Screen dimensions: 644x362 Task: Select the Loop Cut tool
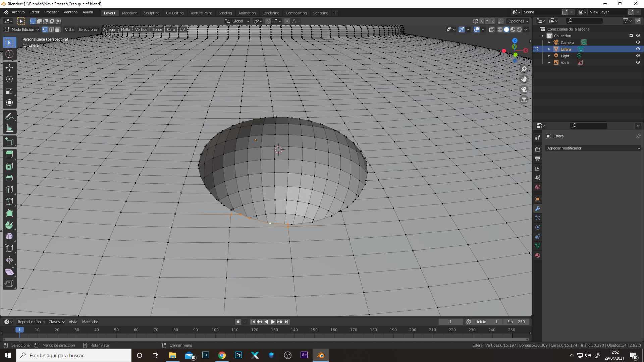point(9,190)
